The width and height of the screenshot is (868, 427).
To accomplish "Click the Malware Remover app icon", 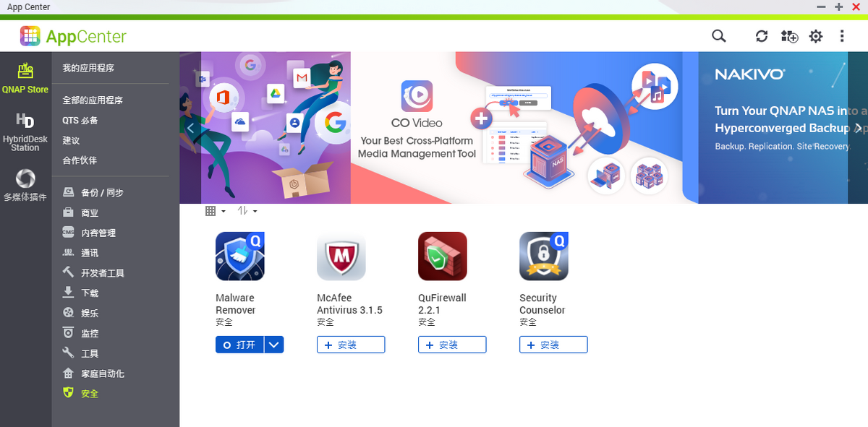I will (x=240, y=256).
